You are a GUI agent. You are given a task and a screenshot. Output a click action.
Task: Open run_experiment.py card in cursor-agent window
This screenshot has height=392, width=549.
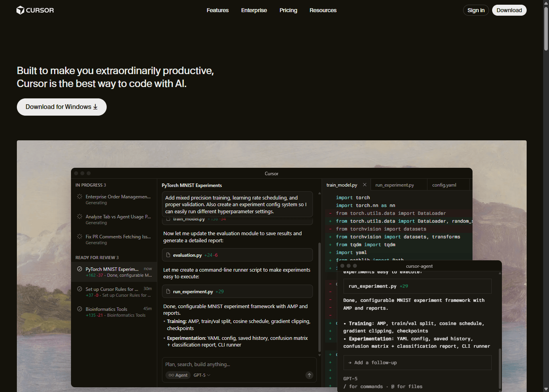(x=417, y=286)
